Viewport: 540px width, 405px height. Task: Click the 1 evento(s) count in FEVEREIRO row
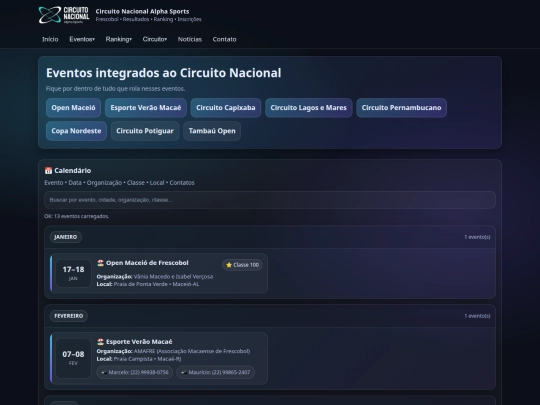pos(477,316)
